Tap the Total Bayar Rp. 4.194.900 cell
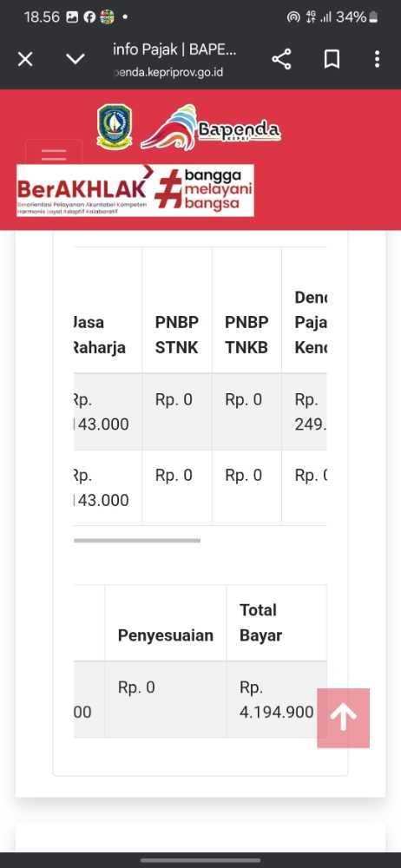The height and width of the screenshot is (868, 401). point(276,699)
